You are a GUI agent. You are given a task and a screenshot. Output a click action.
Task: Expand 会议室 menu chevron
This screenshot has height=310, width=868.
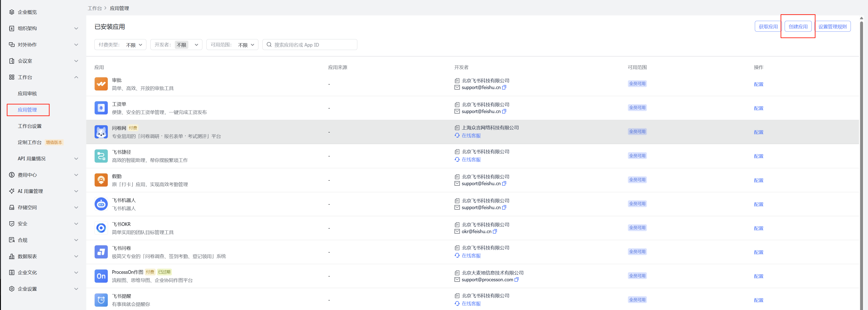[76, 61]
